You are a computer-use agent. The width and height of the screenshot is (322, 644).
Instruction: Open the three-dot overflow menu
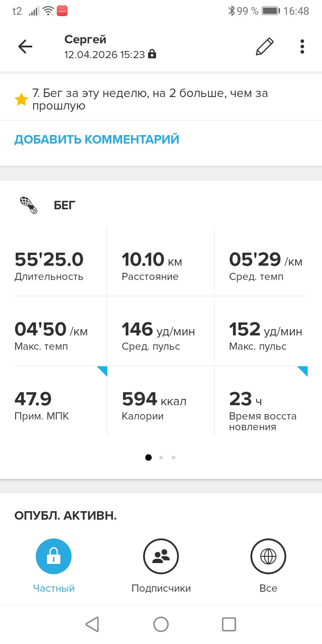point(302,47)
